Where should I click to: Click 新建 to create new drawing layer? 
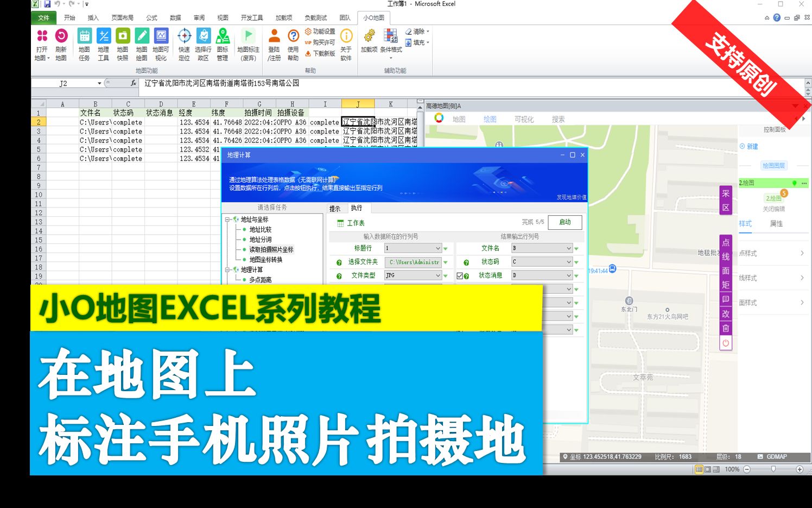[x=751, y=147]
